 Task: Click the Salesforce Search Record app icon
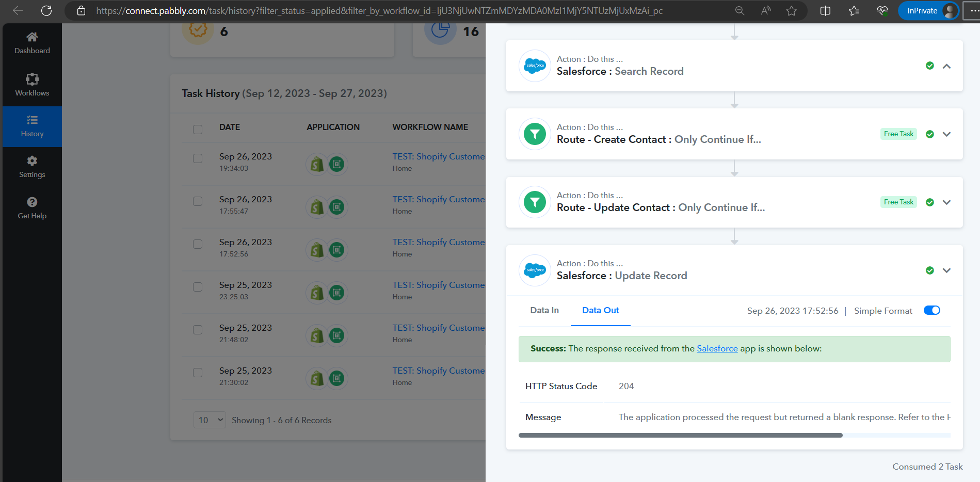click(x=535, y=66)
